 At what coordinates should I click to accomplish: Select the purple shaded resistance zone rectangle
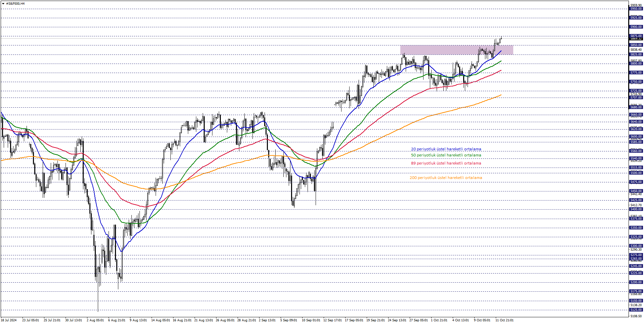click(x=456, y=50)
